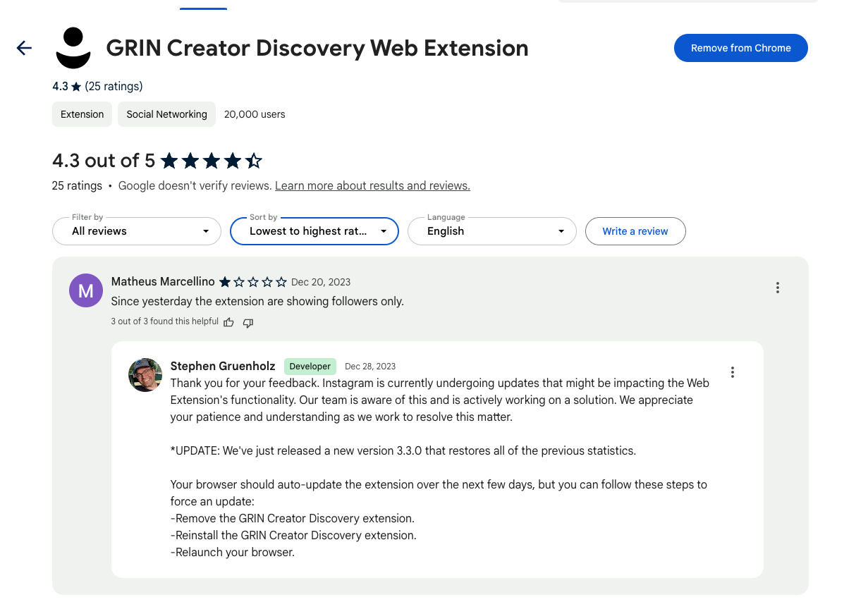Open Learn more about results and reviews
The height and width of the screenshot is (602, 868).
click(x=372, y=186)
